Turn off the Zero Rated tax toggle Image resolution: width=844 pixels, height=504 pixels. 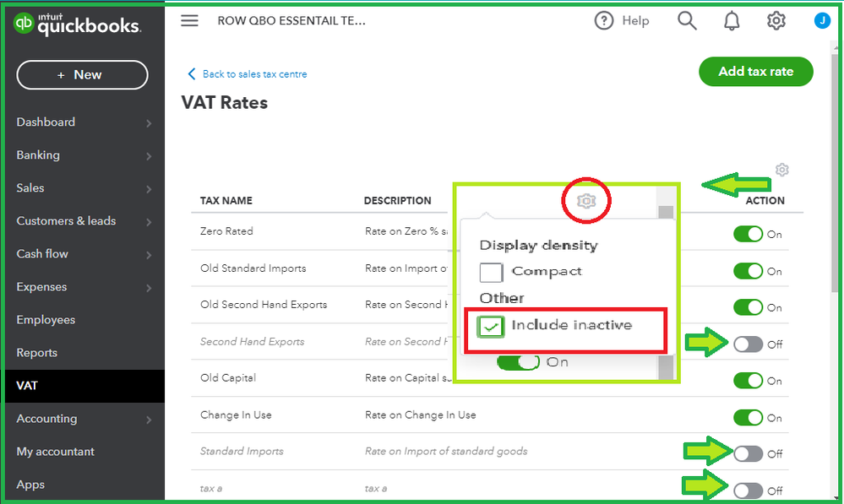coord(749,234)
